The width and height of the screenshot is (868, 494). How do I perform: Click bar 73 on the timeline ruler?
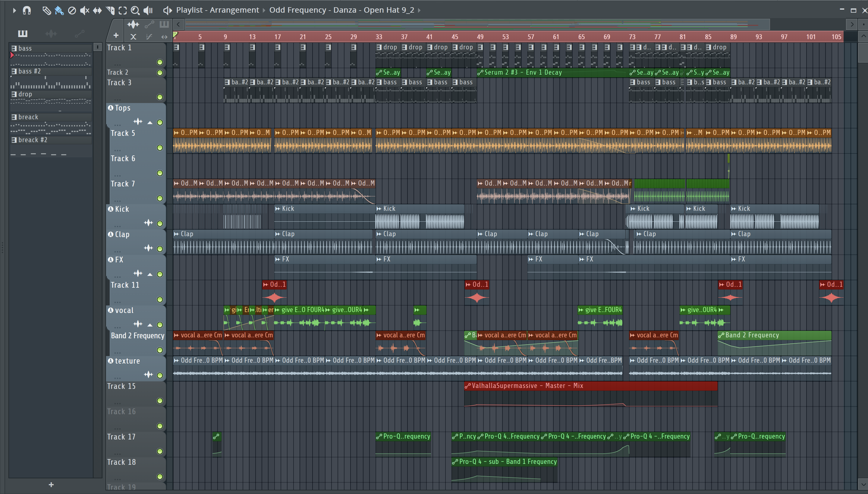point(632,37)
